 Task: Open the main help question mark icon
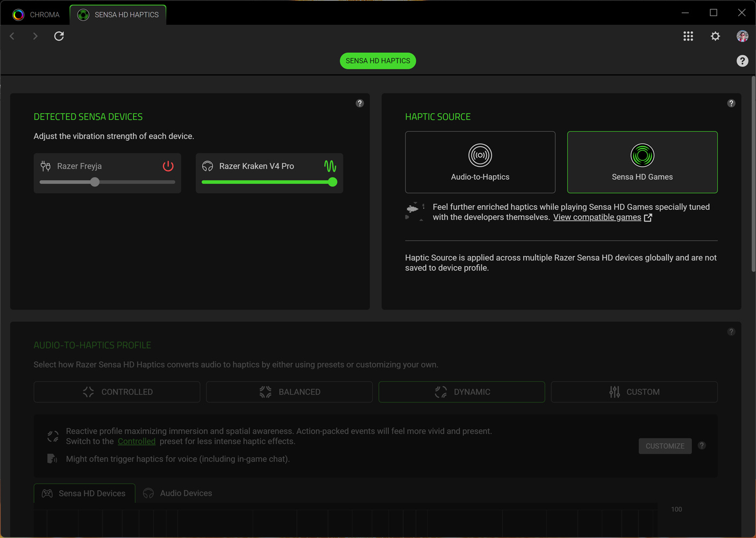coord(743,61)
